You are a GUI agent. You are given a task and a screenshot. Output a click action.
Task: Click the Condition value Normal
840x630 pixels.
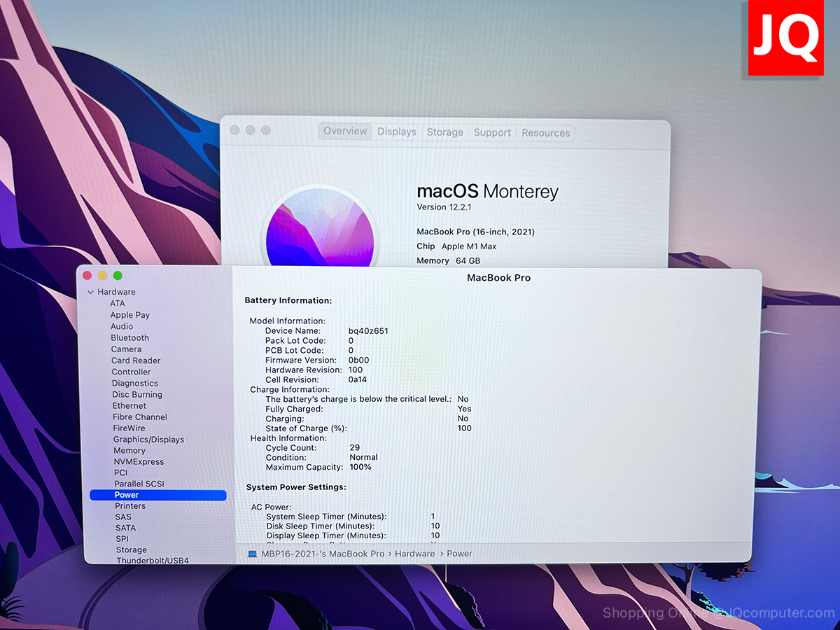pyautogui.click(x=364, y=458)
